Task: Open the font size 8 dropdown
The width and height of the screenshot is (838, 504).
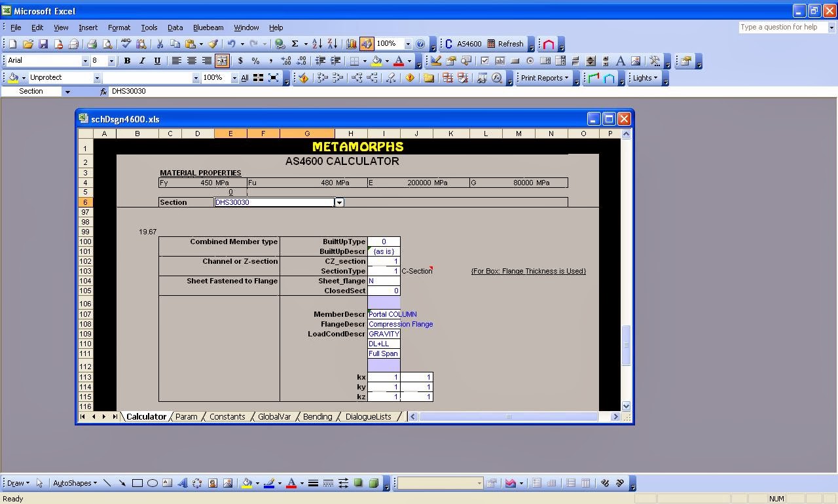Action: pyautogui.click(x=111, y=61)
